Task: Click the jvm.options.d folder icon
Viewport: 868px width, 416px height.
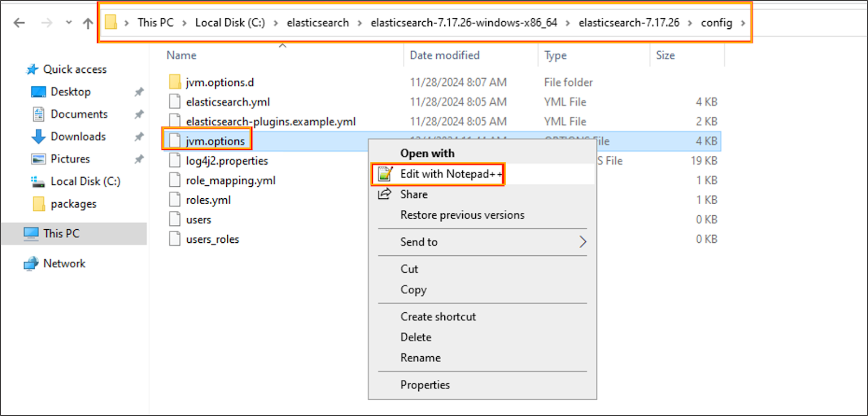Action: click(x=175, y=82)
